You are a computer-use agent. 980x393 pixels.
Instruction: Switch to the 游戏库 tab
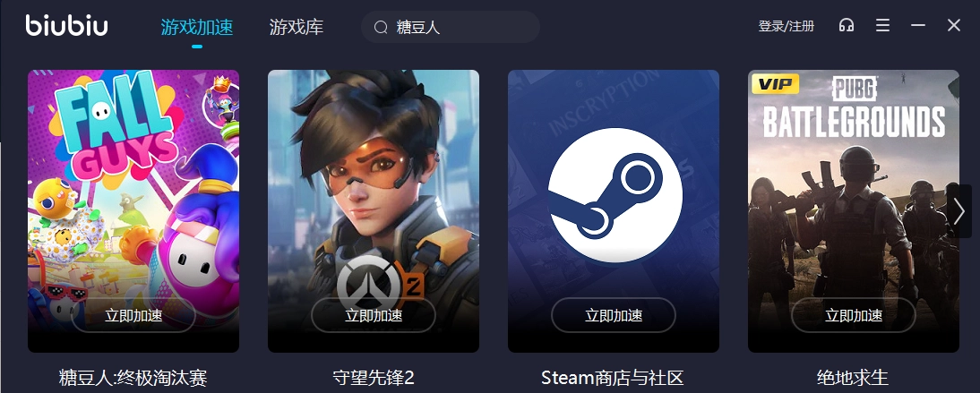click(x=297, y=27)
